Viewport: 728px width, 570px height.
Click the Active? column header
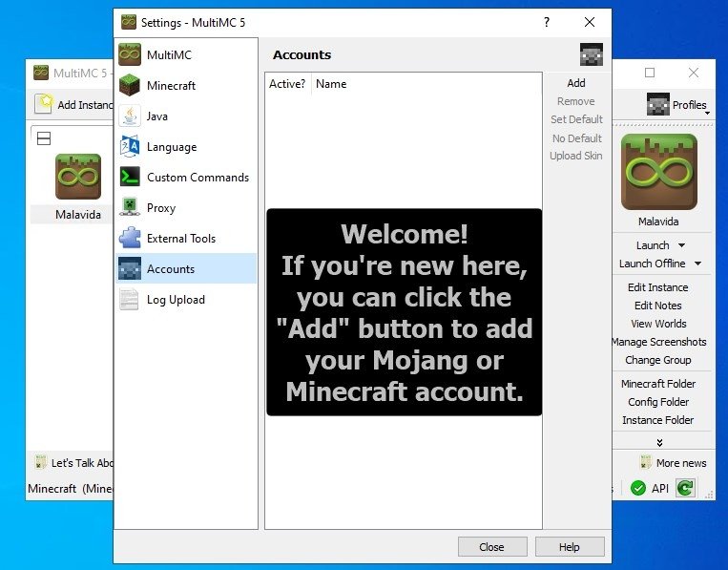tap(287, 84)
